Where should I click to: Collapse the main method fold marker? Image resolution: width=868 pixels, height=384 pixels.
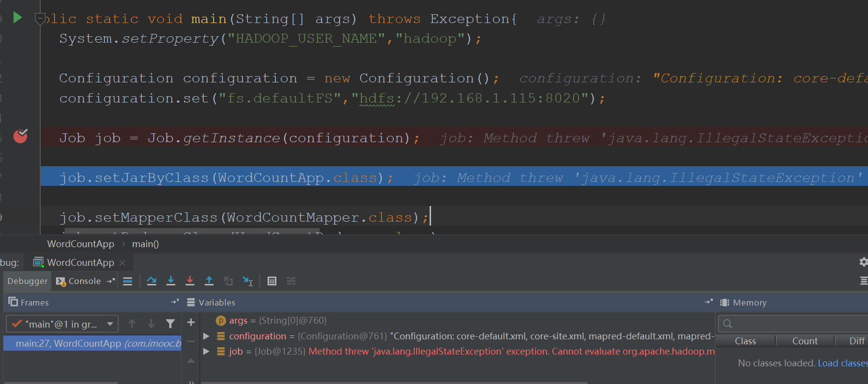click(40, 19)
